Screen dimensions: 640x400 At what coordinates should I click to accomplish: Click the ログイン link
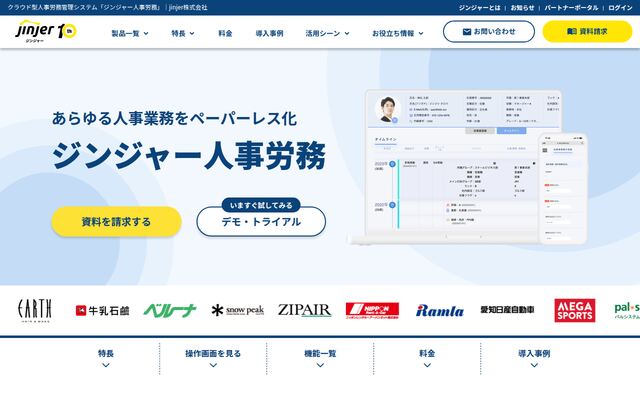point(620,8)
